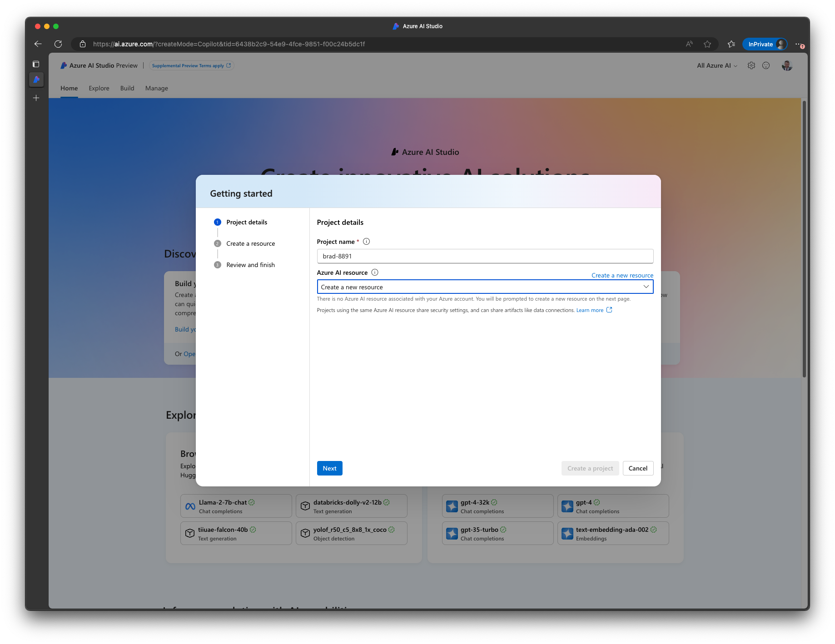
Task: Click Azure AI resource info icon
Action: pyautogui.click(x=375, y=272)
